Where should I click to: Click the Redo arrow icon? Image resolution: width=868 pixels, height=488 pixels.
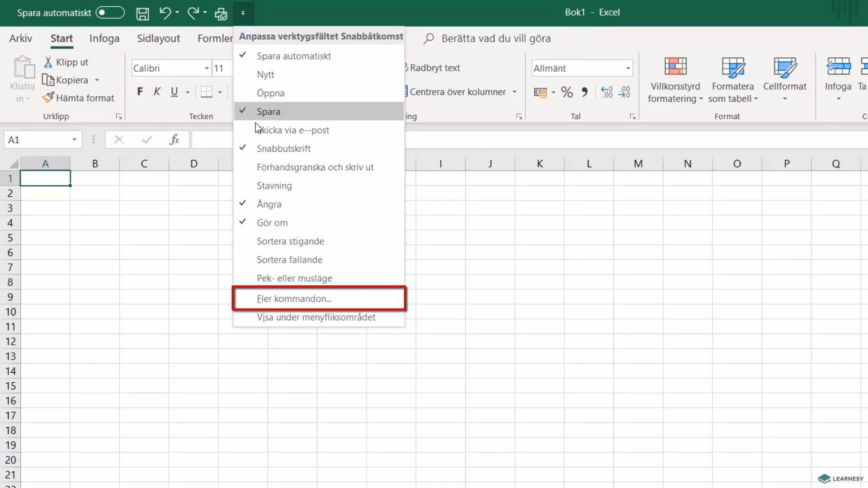coord(193,13)
